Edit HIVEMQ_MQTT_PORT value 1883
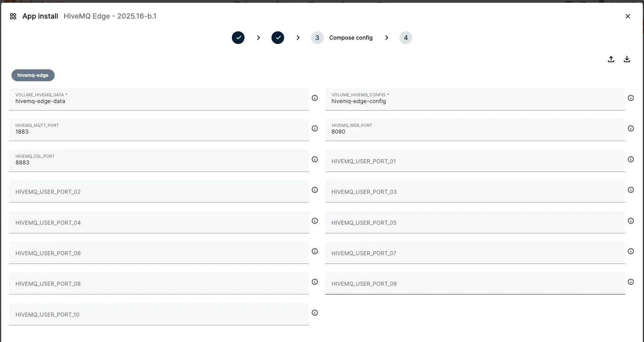The height and width of the screenshot is (342, 644). tap(159, 130)
